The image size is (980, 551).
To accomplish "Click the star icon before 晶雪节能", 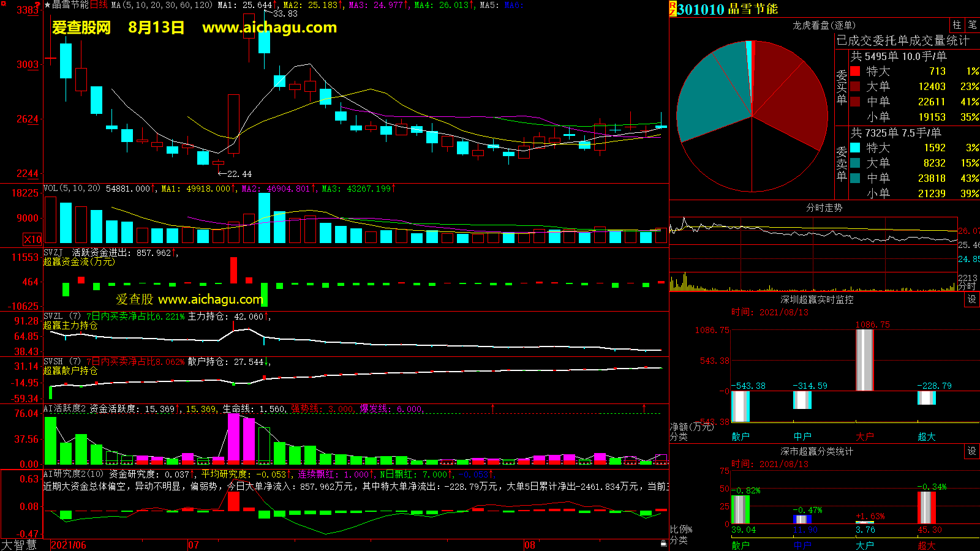I will point(47,5).
